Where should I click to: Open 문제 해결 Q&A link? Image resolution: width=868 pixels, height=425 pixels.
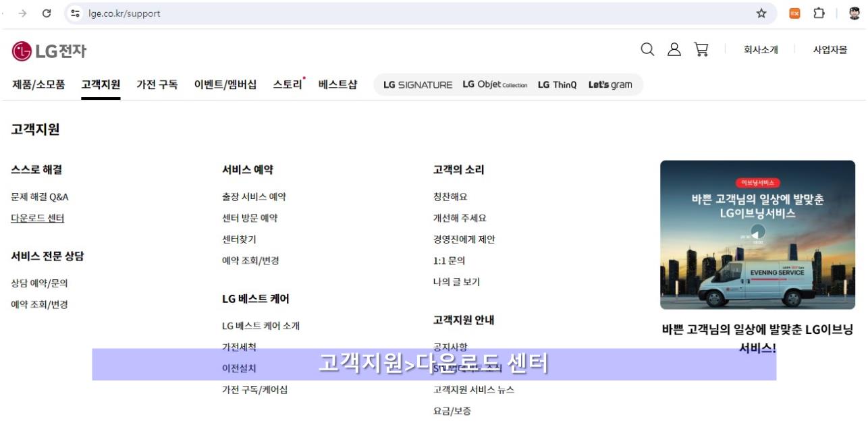[40, 197]
